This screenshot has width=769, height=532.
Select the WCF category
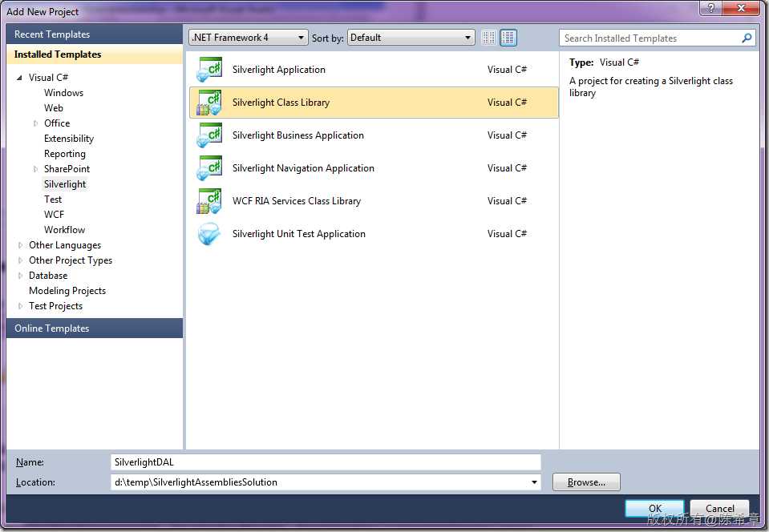click(x=54, y=215)
